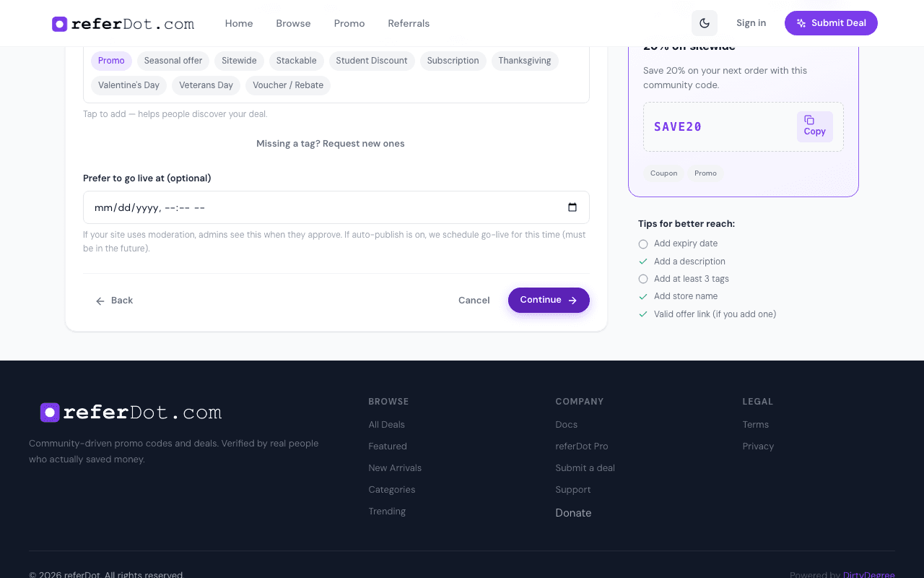The image size is (924, 578).
Task: Add the Stackable tag
Action: click(x=297, y=61)
